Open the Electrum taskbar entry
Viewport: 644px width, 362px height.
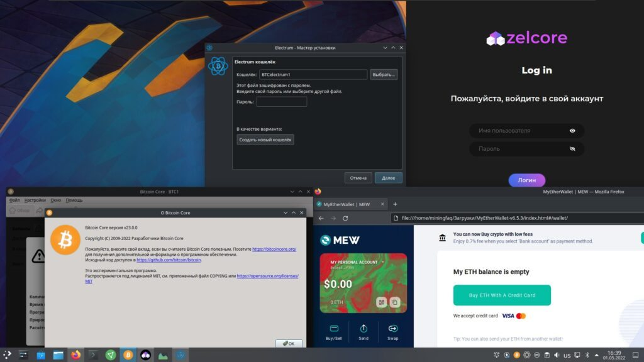point(180,355)
